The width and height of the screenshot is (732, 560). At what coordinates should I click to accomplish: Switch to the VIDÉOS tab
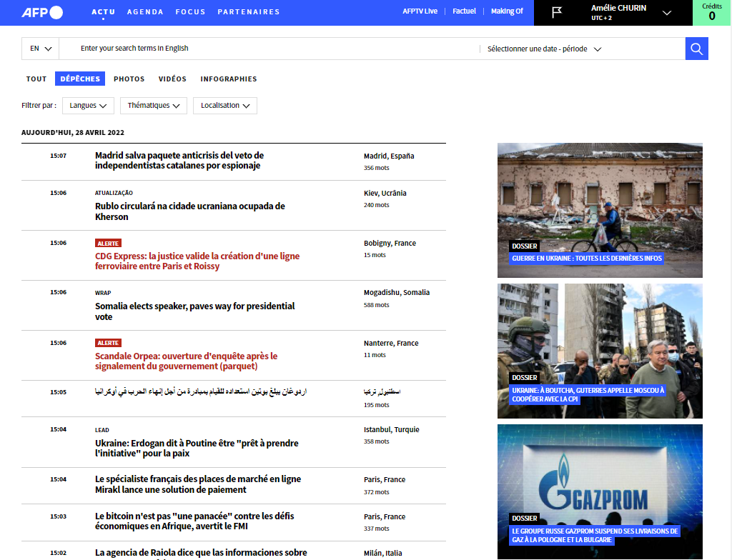pyautogui.click(x=172, y=79)
